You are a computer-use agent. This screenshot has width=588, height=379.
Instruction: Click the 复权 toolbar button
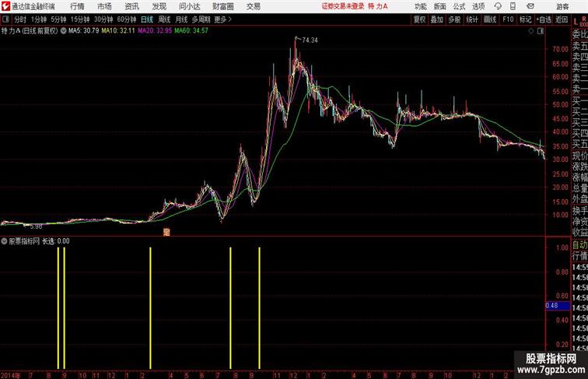[420, 19]
